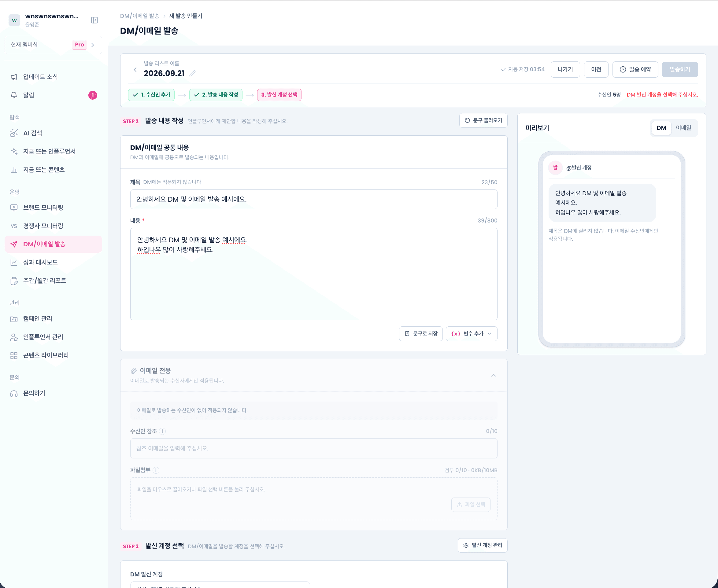The width and height of the screenshot is (718, 588).
Task: Expand 현재 멤버십 Pro details
Action: [x=53, y=45]
